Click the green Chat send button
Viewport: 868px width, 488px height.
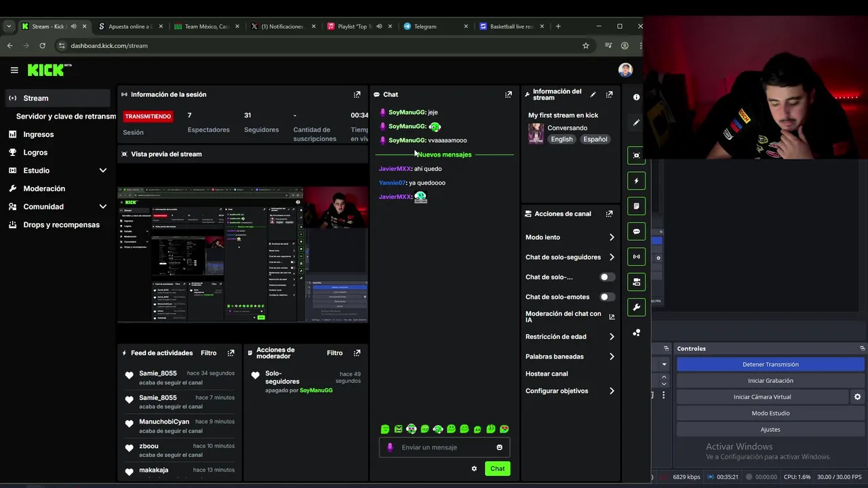coord(497,469)
